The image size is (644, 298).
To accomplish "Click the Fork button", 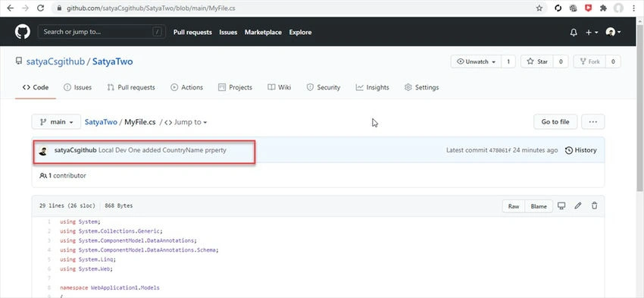I will pos(589,61).
